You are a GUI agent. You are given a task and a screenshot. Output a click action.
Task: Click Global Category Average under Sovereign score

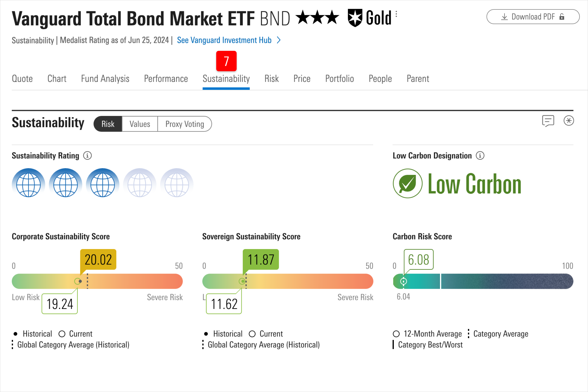(261, 345)
